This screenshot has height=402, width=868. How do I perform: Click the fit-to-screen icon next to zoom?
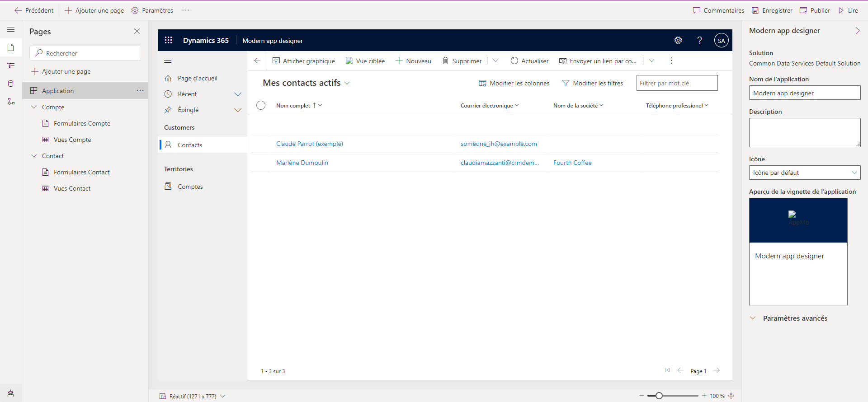[x=731, y=396]
